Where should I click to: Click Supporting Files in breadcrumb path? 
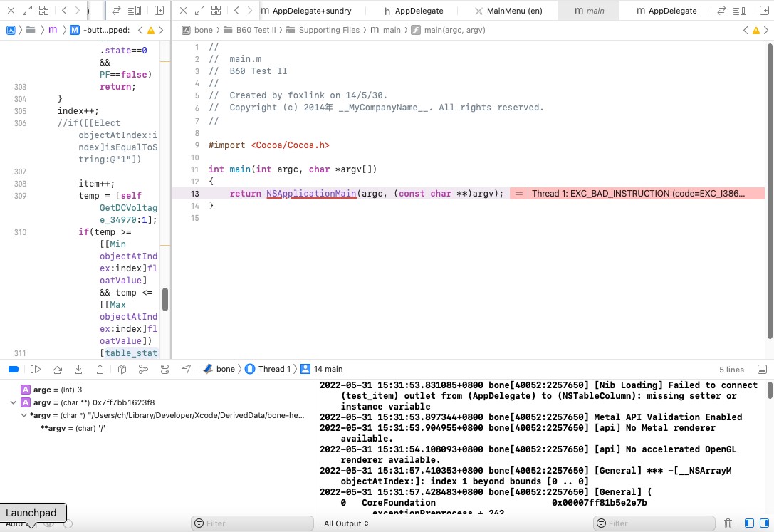[328, 30]
